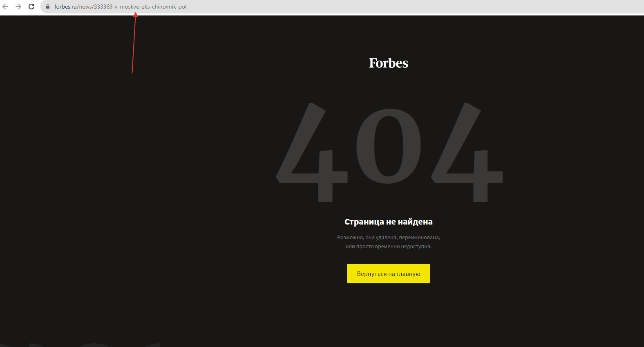Show site info via the padlock icon
This screenshot has width=644, height=347.
point(48,7)
